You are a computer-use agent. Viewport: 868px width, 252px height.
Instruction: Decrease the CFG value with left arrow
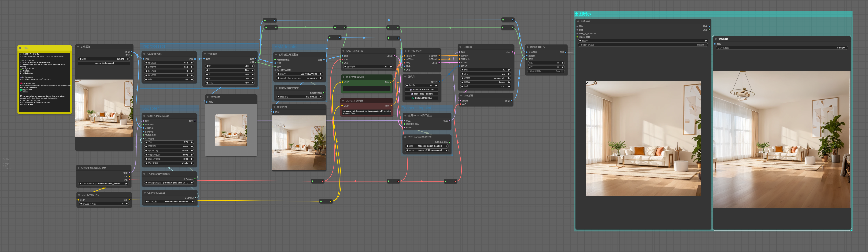(x=462, y=74)
